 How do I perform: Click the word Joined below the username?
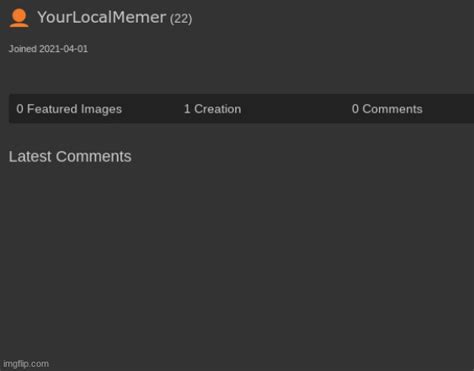[x=23, y=49]
